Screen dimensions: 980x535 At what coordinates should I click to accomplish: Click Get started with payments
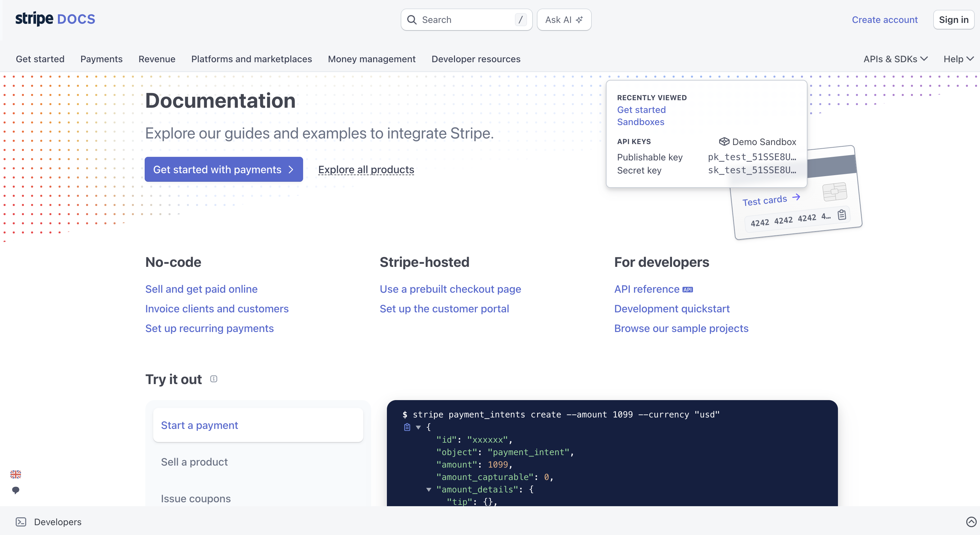click(x=224, y=169)
